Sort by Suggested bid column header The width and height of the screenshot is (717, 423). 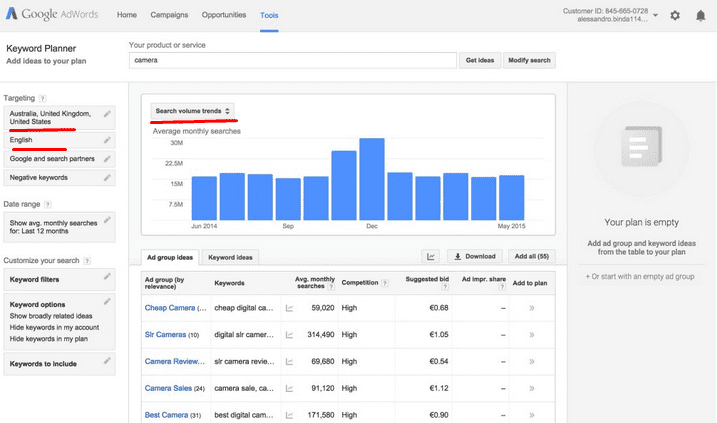[427, 279]
